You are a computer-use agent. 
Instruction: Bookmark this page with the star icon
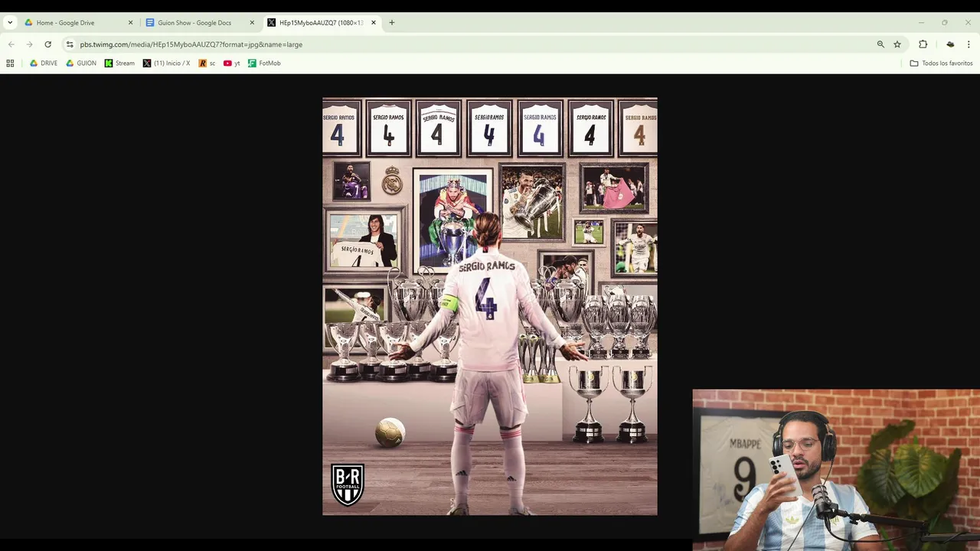click(897, 44)
